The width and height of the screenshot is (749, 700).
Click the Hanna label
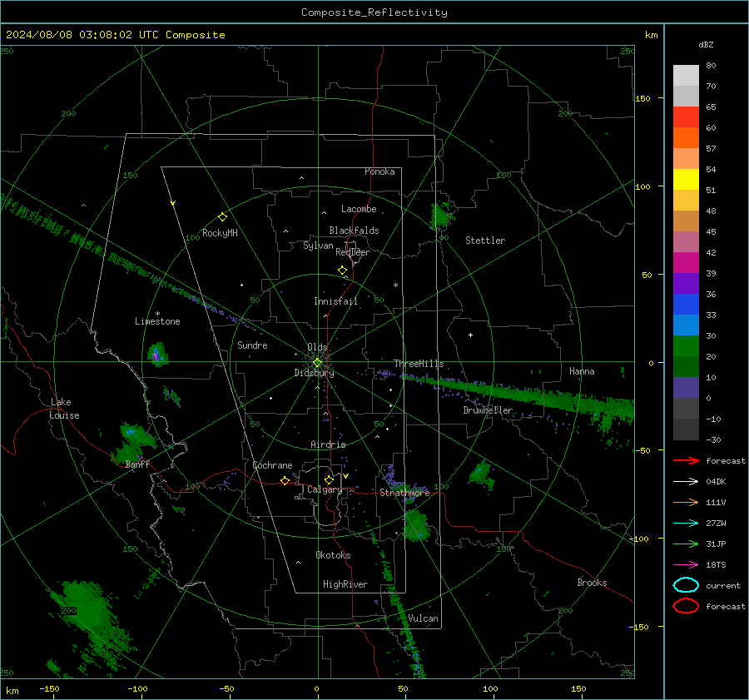point(582,371)
